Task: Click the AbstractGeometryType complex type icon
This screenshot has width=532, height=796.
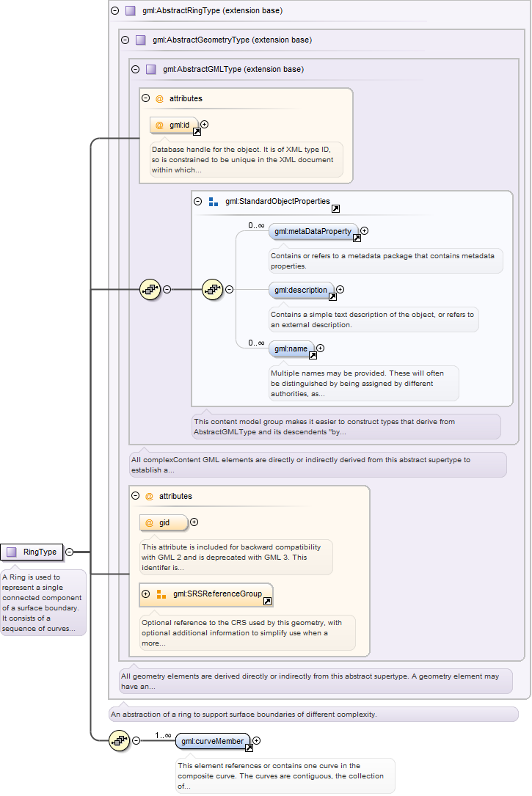Action: pos(141,40)
